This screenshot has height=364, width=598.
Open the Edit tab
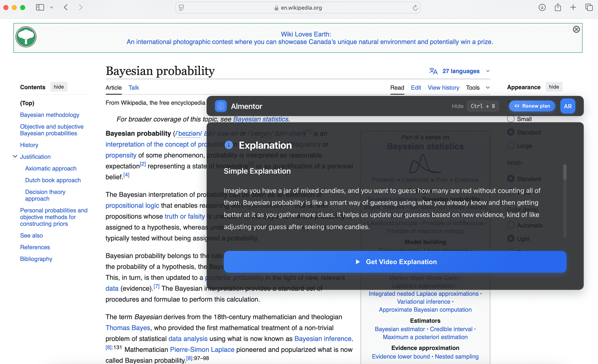(x=416, y=88)
